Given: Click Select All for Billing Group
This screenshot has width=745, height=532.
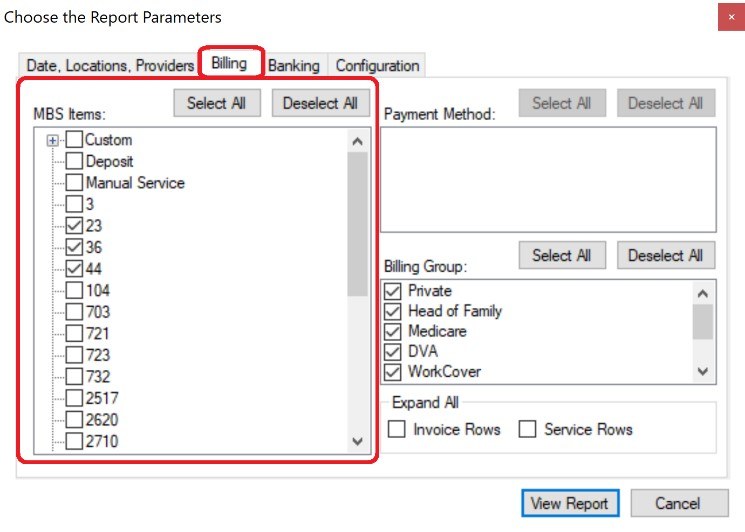Looking at the screenshot, I should pyautogui.click(x=562, y=255).
